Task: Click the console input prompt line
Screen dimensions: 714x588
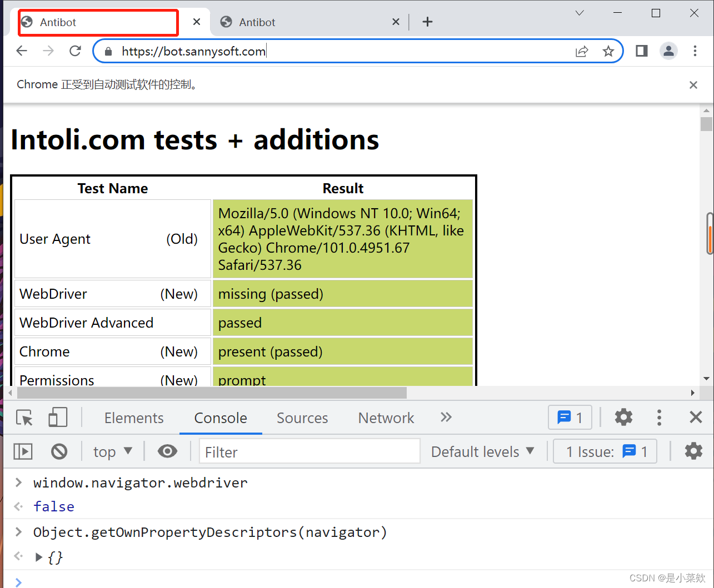Action: pos(358,581)
